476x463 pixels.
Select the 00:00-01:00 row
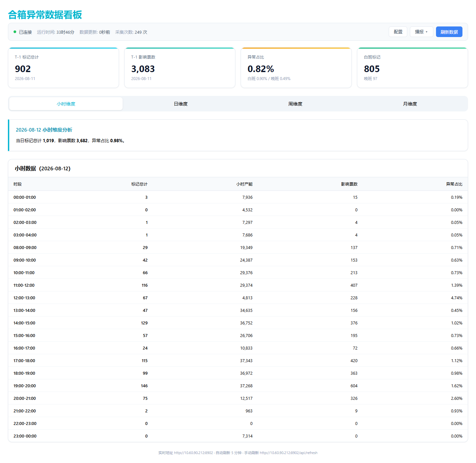(x=238, y=197)
